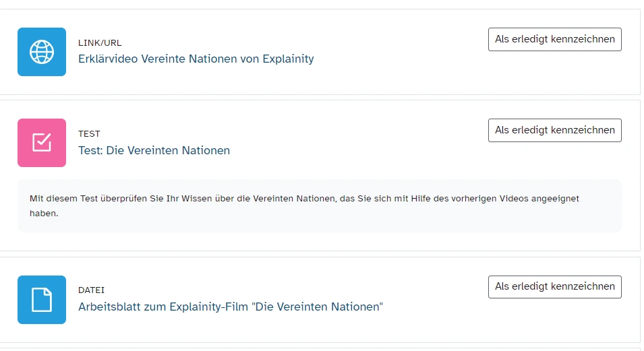Viewport: 644px width, 351px height.
Task: Open Erklärvideo Vereinte Nationen von Explainity link
Action: (x=196, y=59)
